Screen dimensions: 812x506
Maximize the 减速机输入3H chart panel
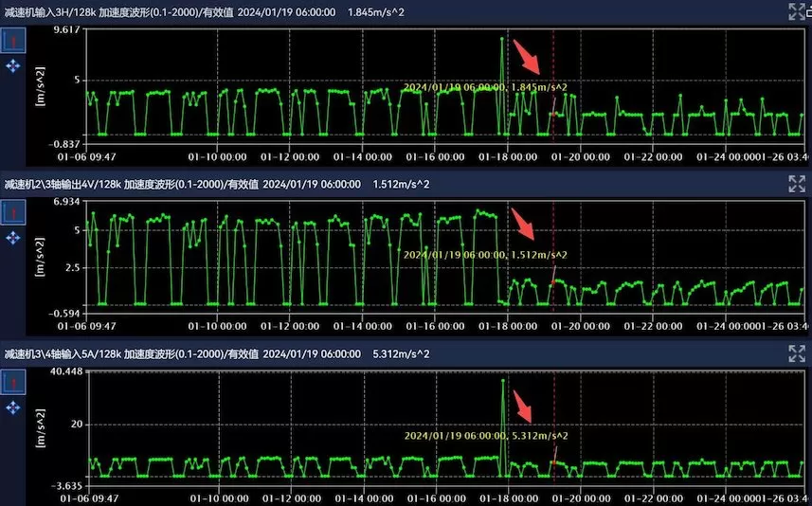point(797,11)
